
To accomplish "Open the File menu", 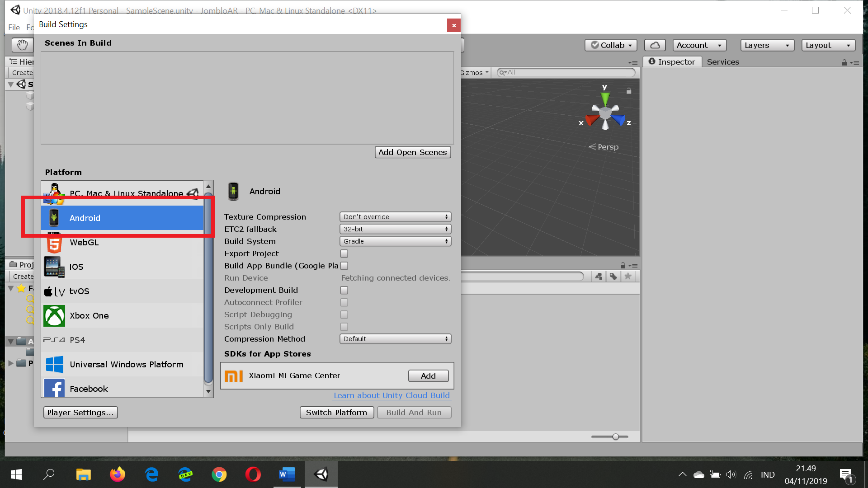I will click(x=14, y=28).
